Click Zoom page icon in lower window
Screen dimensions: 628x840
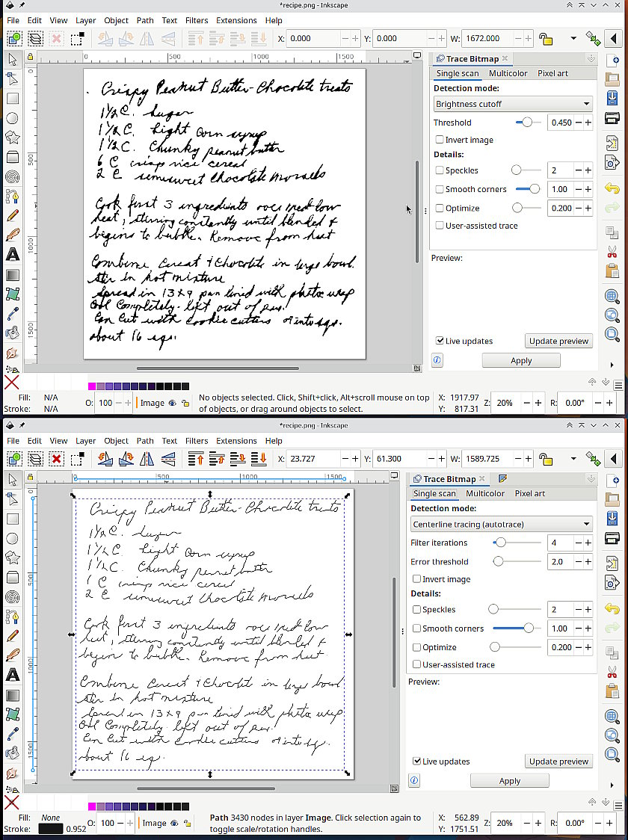(612, 755)
